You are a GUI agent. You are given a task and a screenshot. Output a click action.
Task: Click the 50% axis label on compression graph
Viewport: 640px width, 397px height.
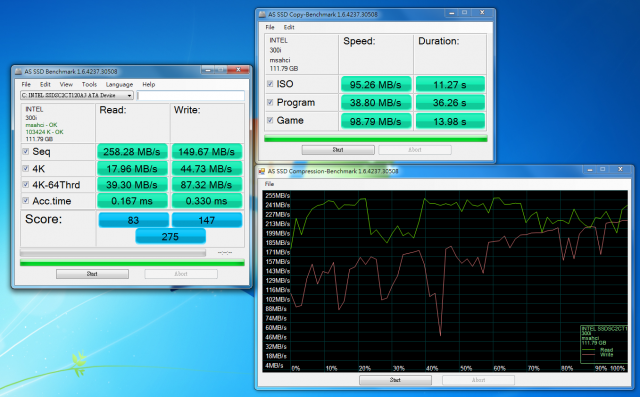coord(466,368)
